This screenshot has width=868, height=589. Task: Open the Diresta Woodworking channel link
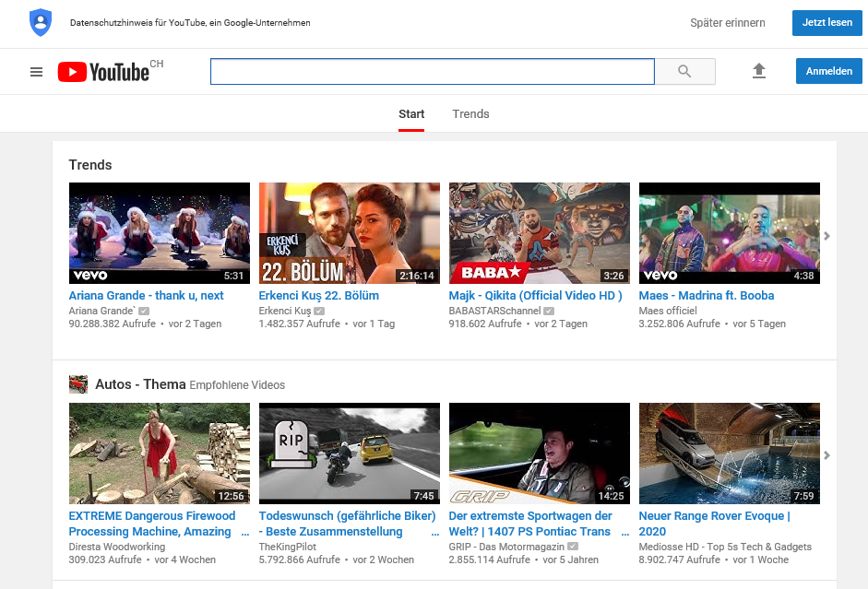click(117, 547)
